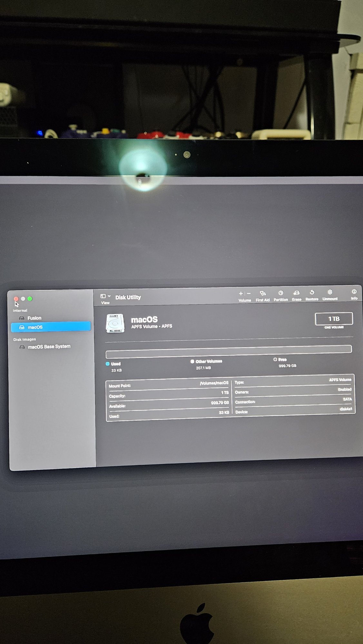Click the SATA connection value
Image resolution: width=363 pixels, height=644 pixels.
348,399
